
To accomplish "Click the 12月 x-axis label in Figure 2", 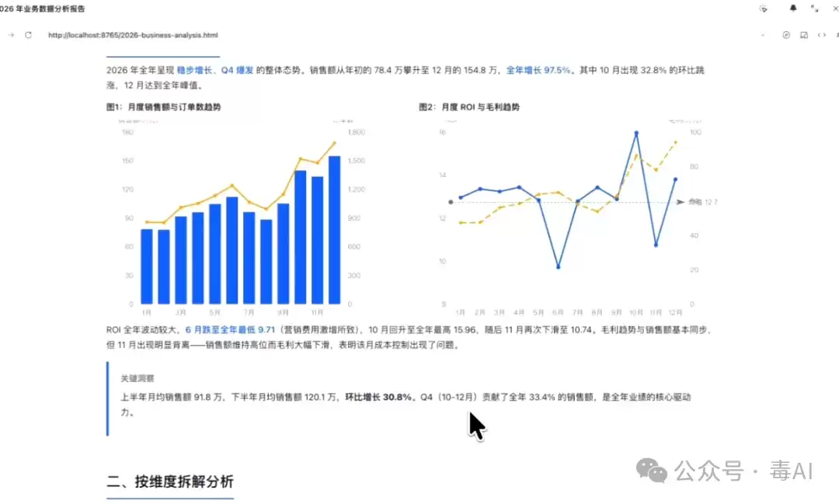I will click(x=675, y=312).
